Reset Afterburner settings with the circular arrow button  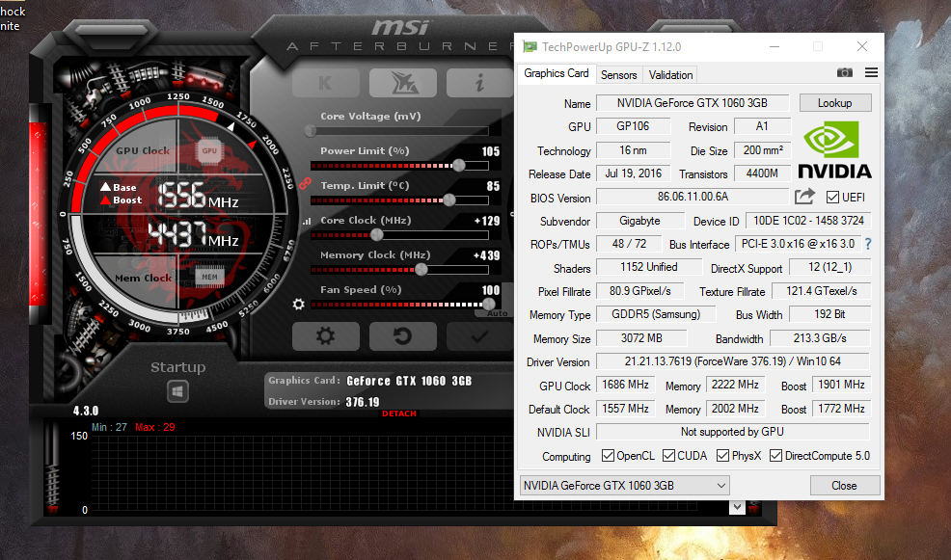point(403,336)
